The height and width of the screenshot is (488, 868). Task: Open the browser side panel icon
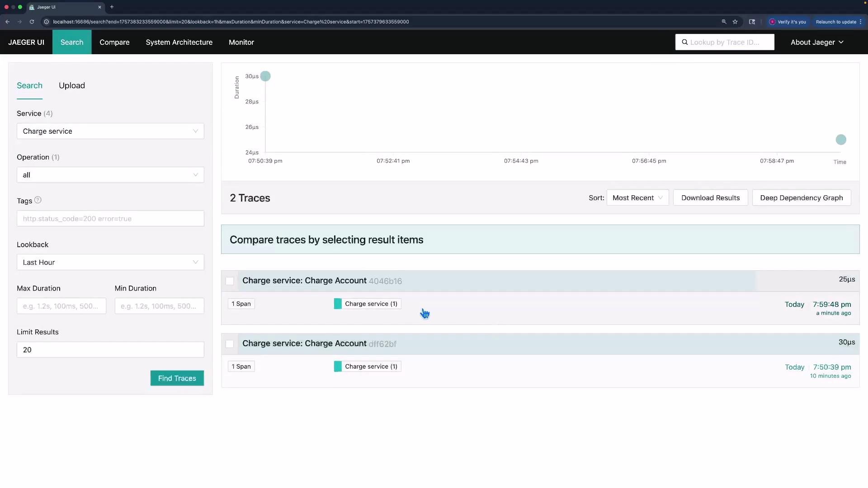coord(752,22)
